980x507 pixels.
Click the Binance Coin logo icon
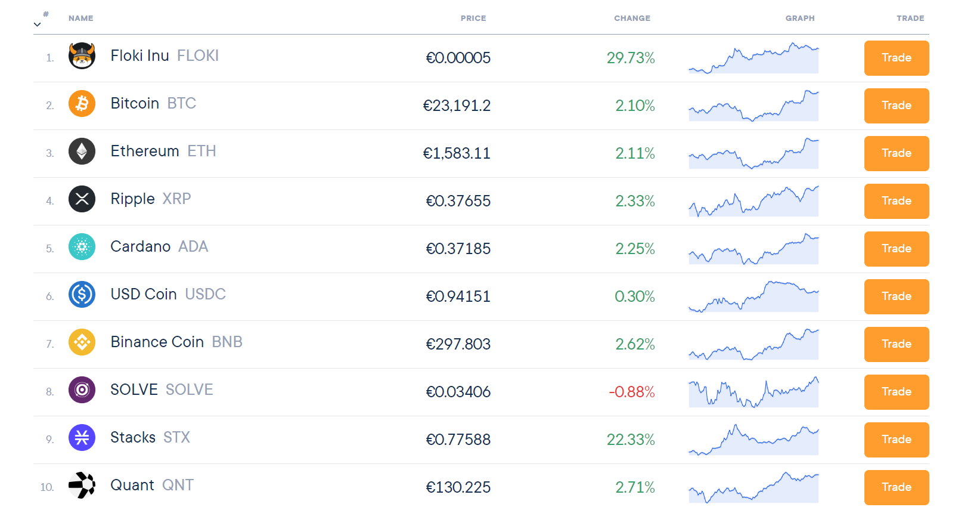point(82,342)
